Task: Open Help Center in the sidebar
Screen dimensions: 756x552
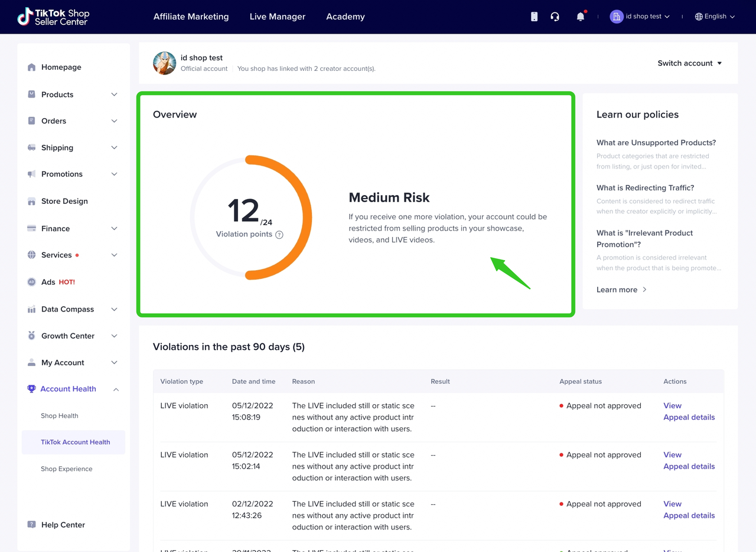Action: coord(63,525)
